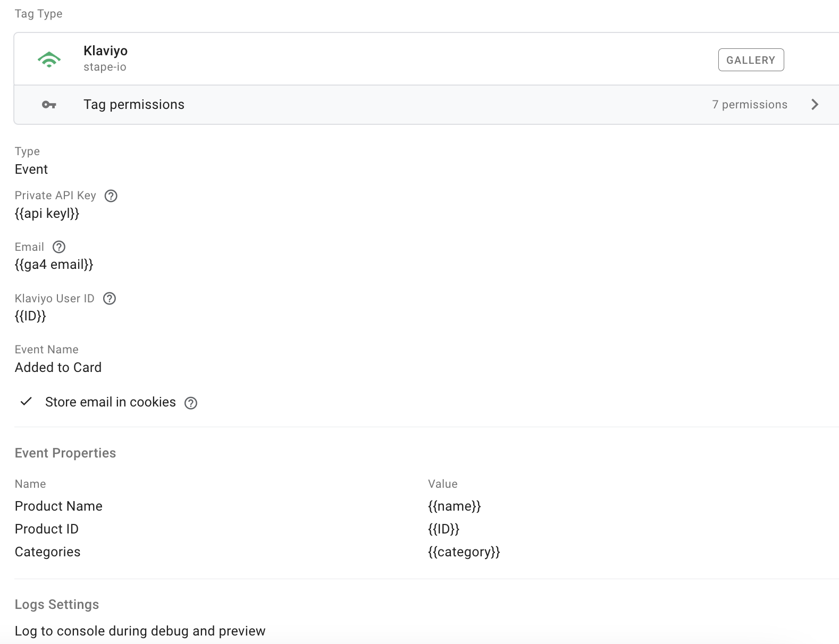The image size is (839, 644).
Task: Open help for Private API Key
Action: point(111,196)
